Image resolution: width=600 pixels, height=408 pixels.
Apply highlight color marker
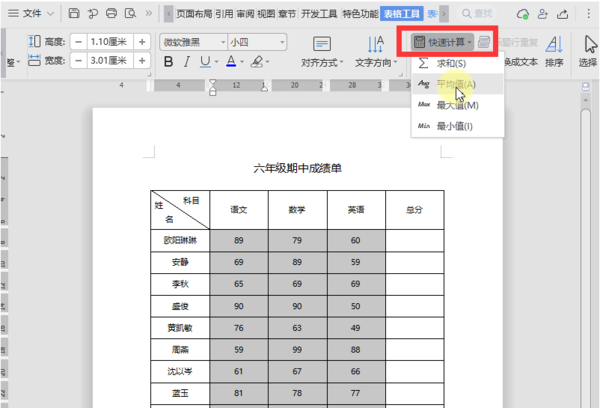(x=257, y=62)
